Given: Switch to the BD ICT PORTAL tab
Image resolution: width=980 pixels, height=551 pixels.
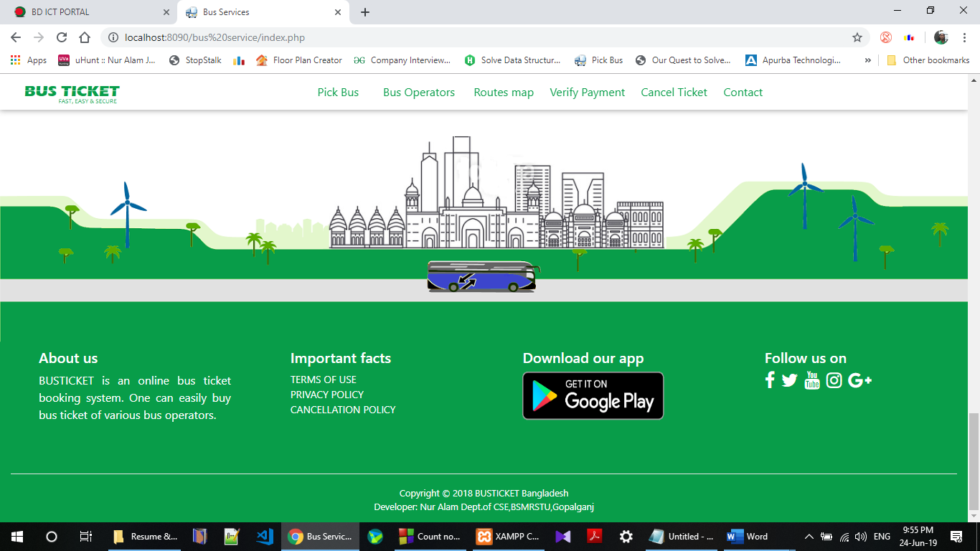Looking at the screenshot, I should pyautogui.click(x=88, y=12).
